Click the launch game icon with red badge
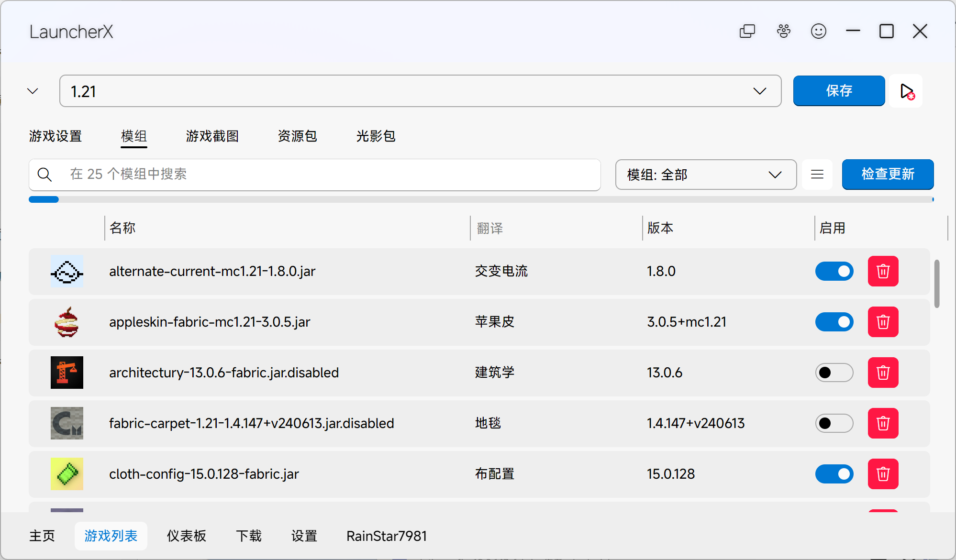Viewport: 956px width, 560px height. pyautogui.click(x=906, y=91)
